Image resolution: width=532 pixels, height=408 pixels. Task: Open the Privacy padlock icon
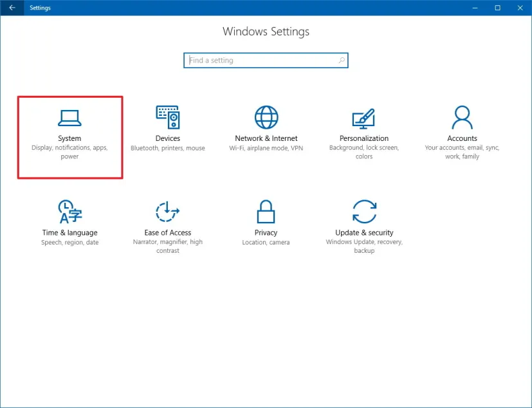pos(266,212)
